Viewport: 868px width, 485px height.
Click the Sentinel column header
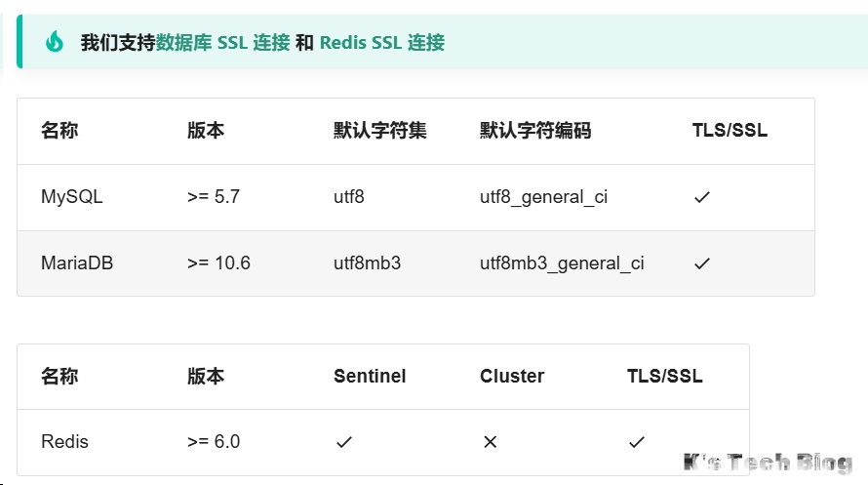[x=370, y=376]
